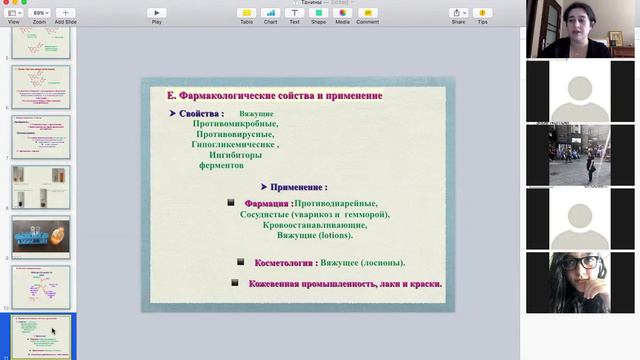Open the Share menu
The width and height of the screenshot is (640, 360).
[459, 13]
